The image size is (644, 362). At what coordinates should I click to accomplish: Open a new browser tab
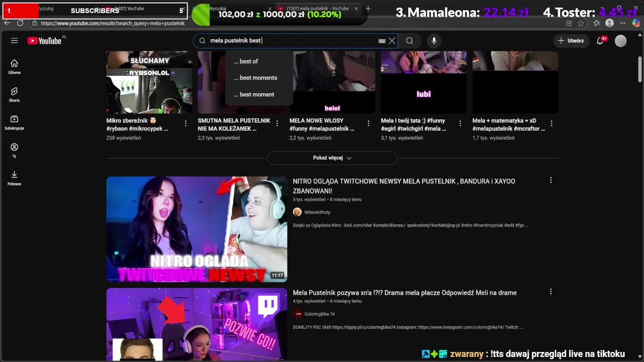pos(368,9)
